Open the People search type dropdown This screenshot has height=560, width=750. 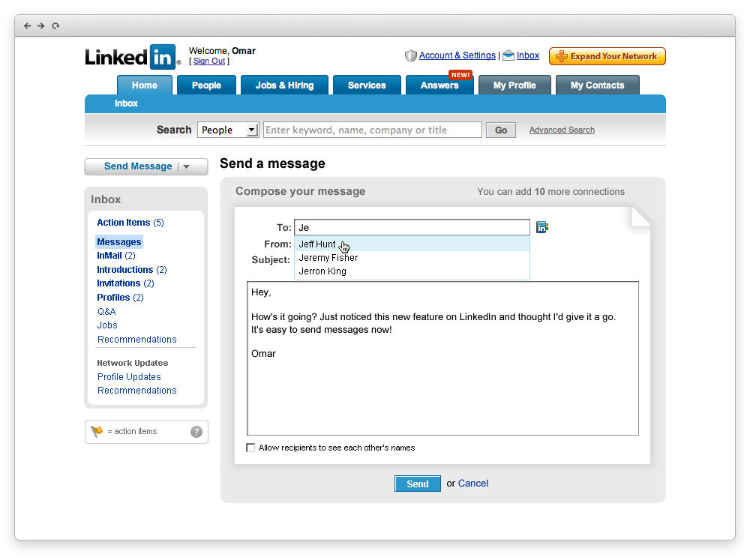(228, 130)
